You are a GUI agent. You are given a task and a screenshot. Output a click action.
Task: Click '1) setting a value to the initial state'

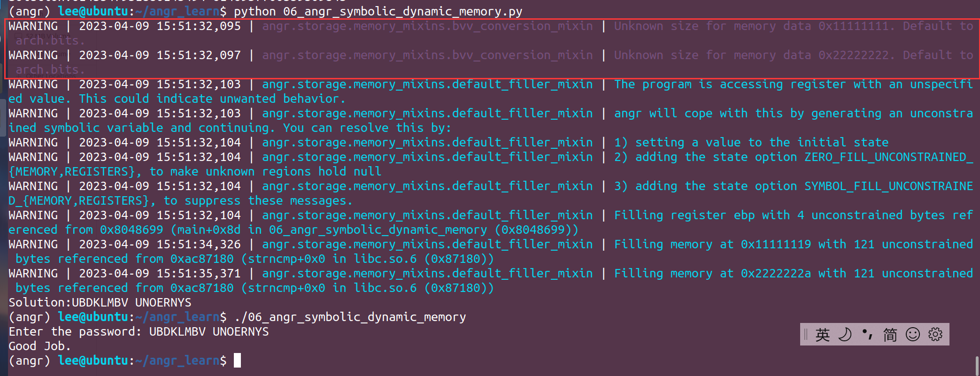751,142
